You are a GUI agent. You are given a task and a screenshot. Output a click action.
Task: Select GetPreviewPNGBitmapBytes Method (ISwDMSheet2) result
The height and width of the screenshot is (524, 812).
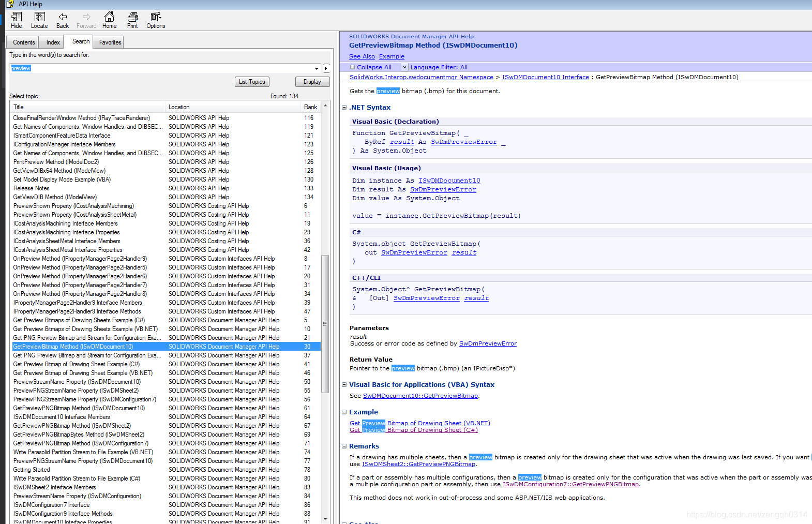click(x=166, y=435)
